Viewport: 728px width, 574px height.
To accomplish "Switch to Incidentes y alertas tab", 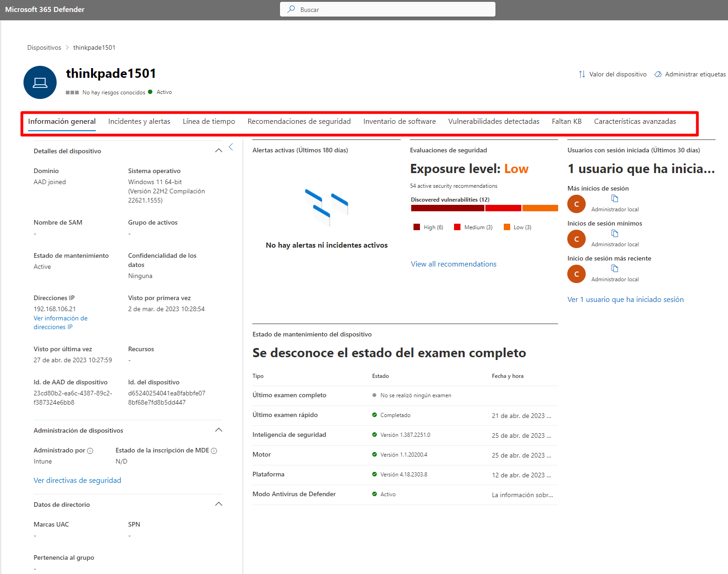I will (139, 122).
